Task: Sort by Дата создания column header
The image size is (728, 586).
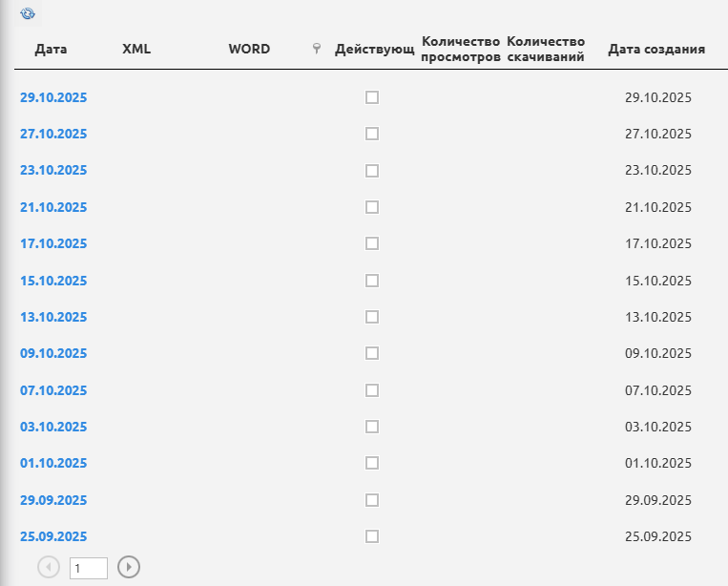Action: coord(656,49)
